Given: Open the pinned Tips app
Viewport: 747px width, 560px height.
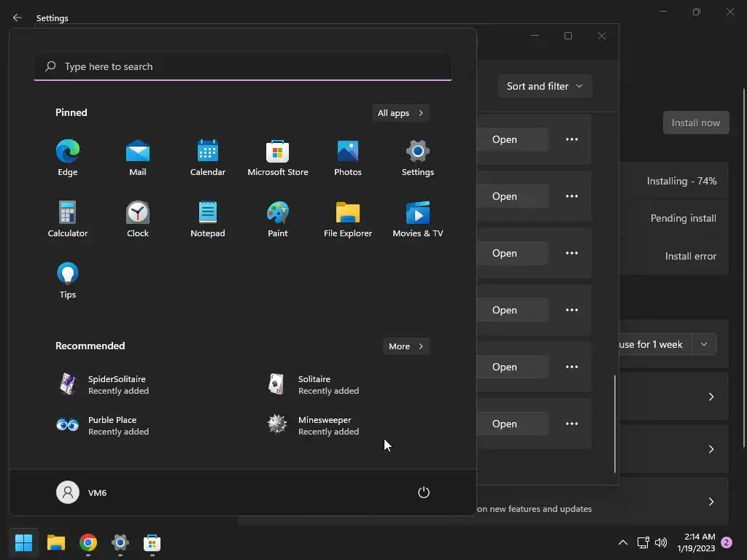Looking at the screenshot, I should tap(68, 281).
